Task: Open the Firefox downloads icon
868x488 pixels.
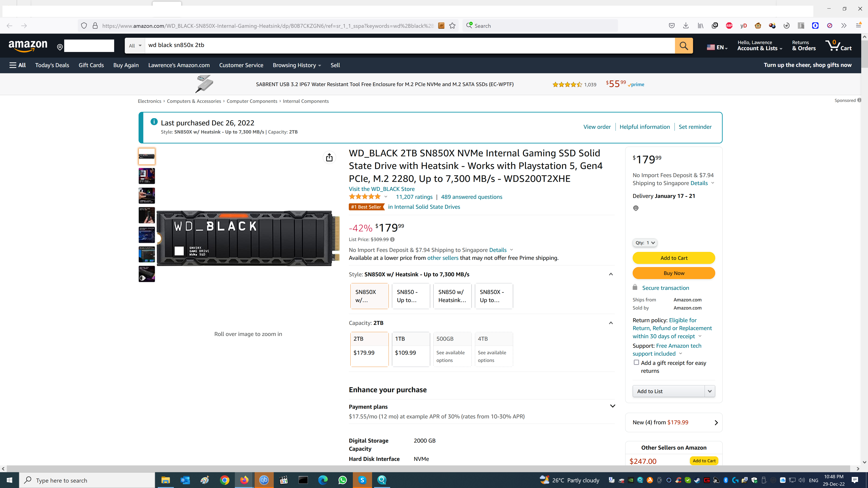Action: click(x=686, y=26)
